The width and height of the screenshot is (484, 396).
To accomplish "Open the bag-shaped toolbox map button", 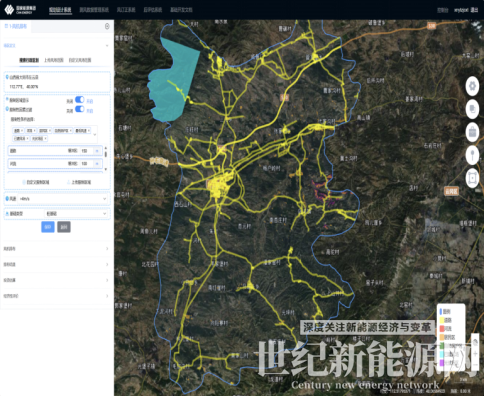I will point(472,132).
